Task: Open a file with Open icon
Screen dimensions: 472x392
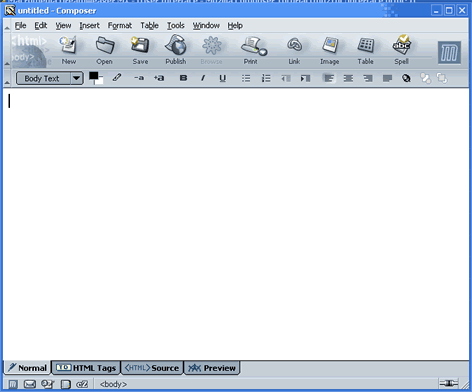Action: [x=104, y=50]
